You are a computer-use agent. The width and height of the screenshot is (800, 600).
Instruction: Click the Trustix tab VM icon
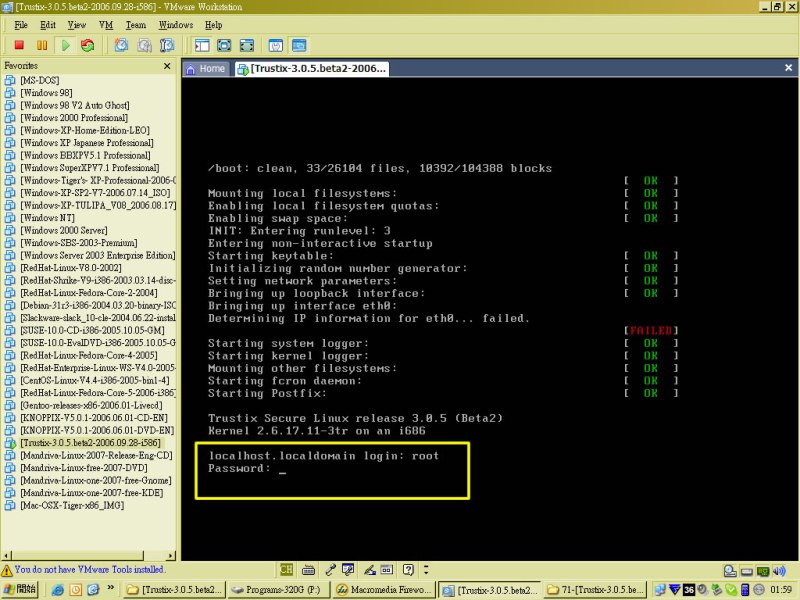point(243,69)
